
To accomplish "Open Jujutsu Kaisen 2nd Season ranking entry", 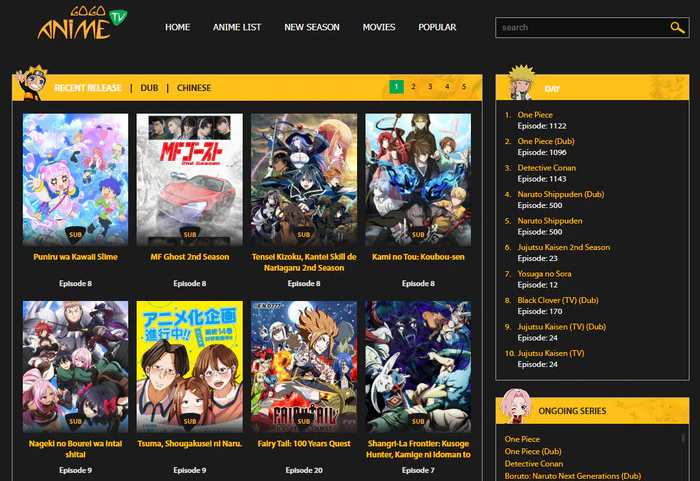I will click(x=563, y=247).
